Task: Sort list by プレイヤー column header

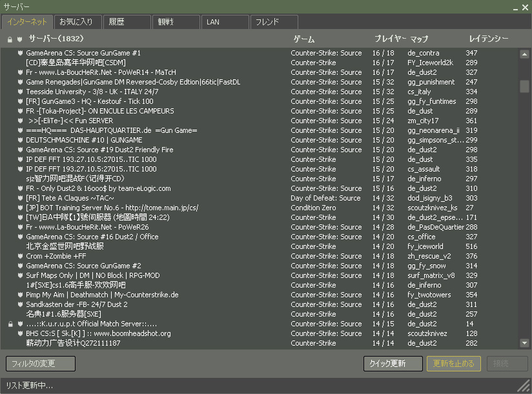Action: 389,39
